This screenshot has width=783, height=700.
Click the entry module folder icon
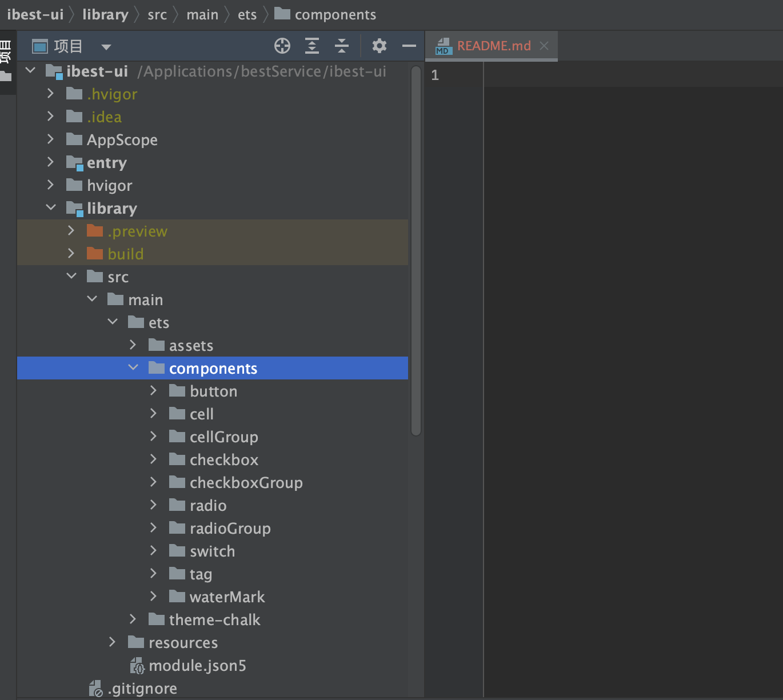pos(75,163)
